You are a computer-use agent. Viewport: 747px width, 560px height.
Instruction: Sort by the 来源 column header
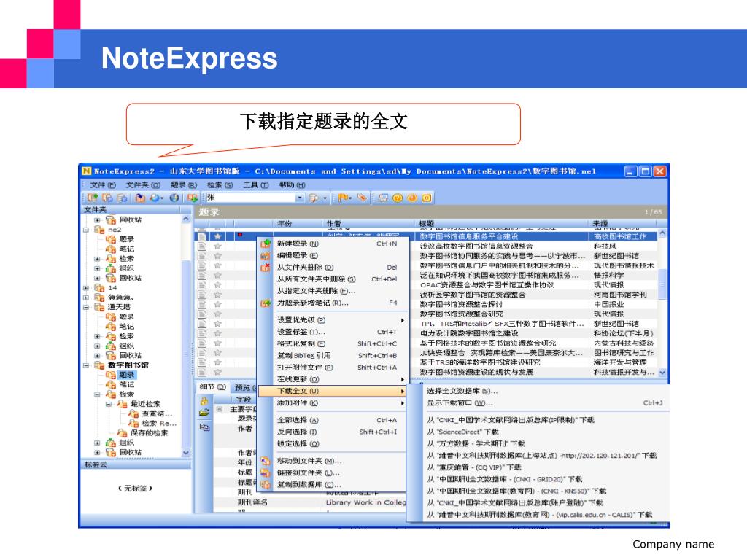pos(624,223)
